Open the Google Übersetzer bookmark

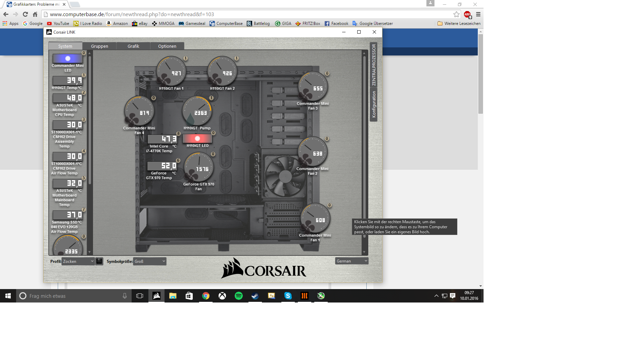372,24
